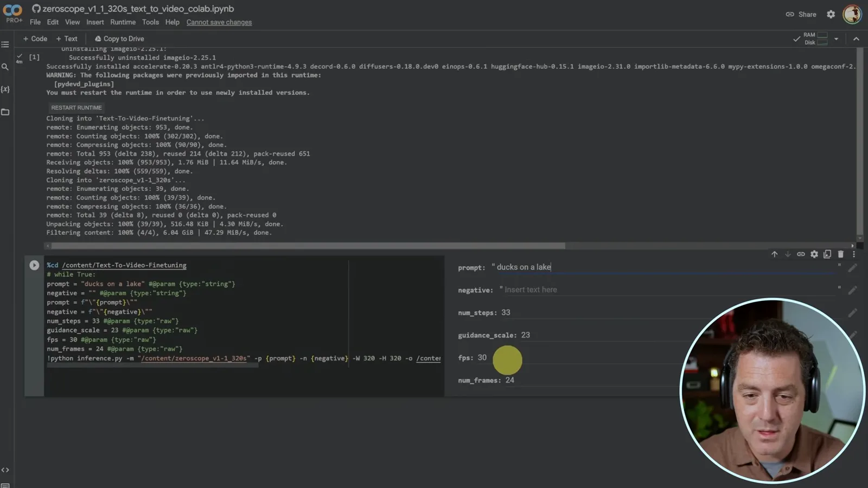The image size is (868, 488).
Task: Click Copy to Drive button
Action: tap(119, 39)
